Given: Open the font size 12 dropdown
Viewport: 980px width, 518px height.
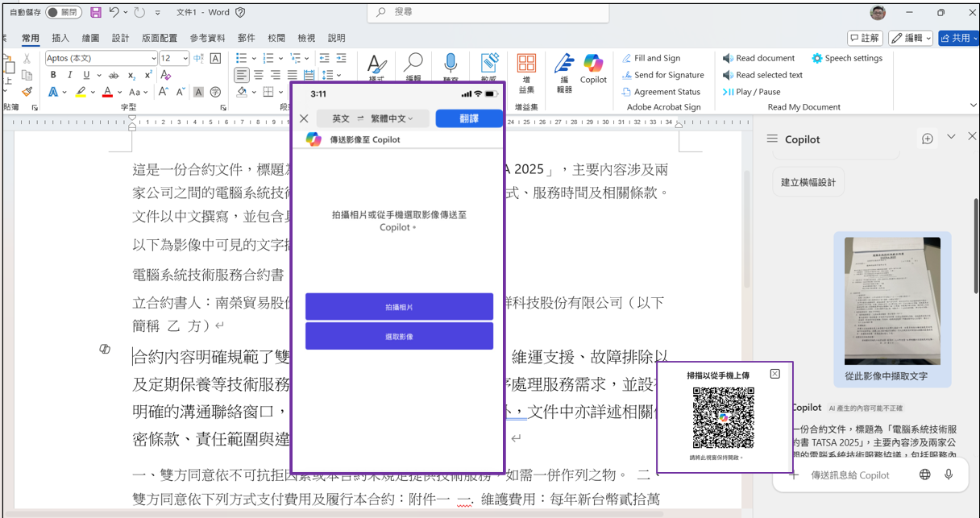Looking at the screenshot, I should coord(185,58).
